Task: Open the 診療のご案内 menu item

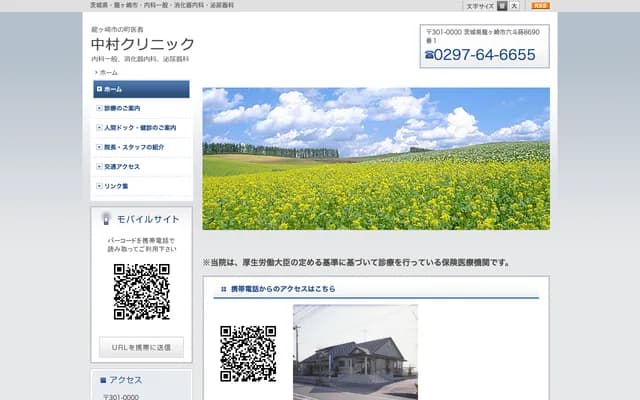Action: [x=140, y=108]
